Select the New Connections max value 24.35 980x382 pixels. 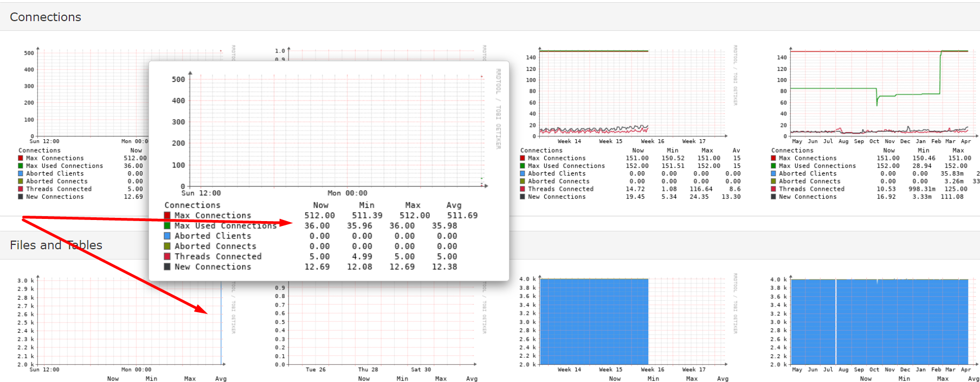(699, 197)
